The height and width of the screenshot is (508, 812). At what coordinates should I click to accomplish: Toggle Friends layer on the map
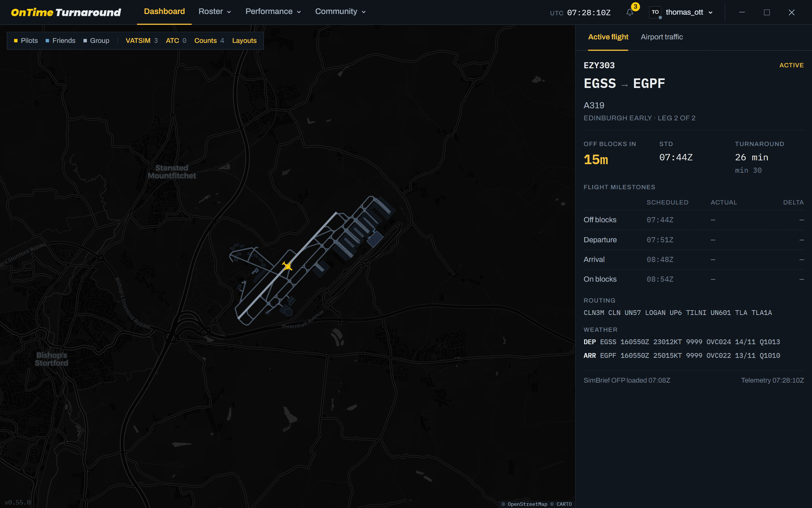point(60,41)
